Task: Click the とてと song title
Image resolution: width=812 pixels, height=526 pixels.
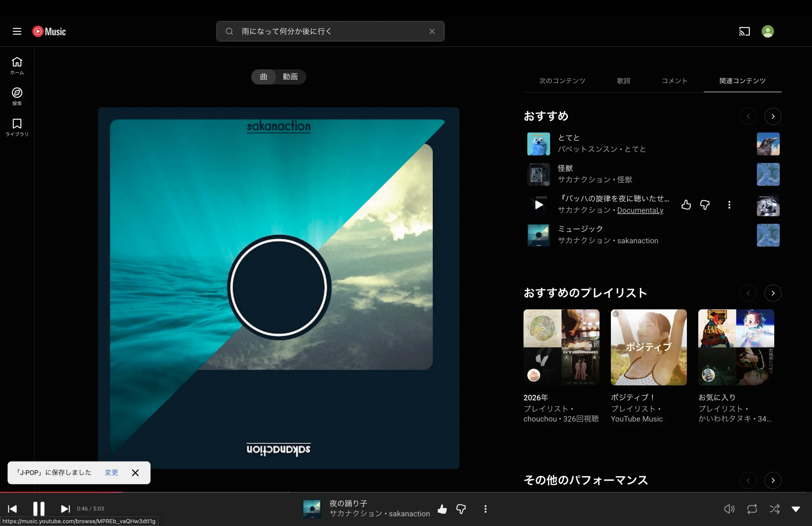Action: pos(569,138)
